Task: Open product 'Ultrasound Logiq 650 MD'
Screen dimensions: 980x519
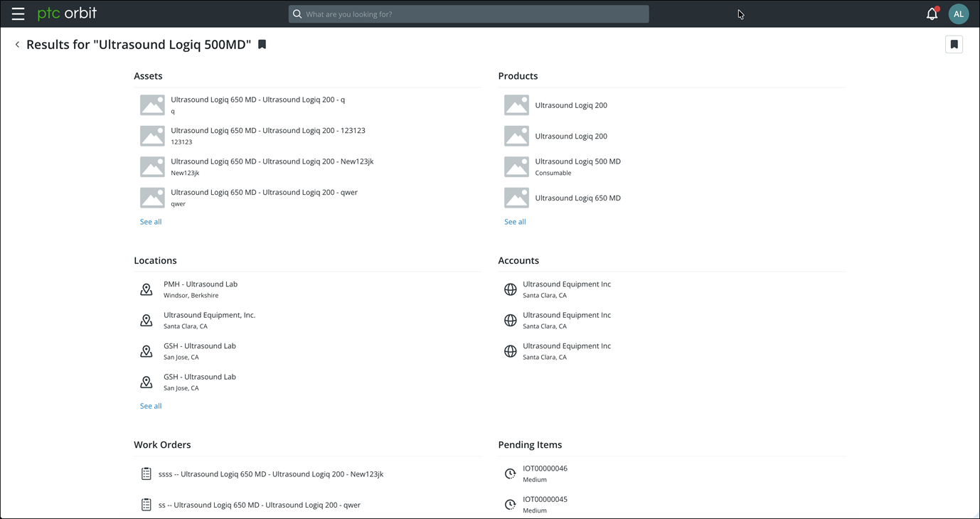Action: [577, 198]
